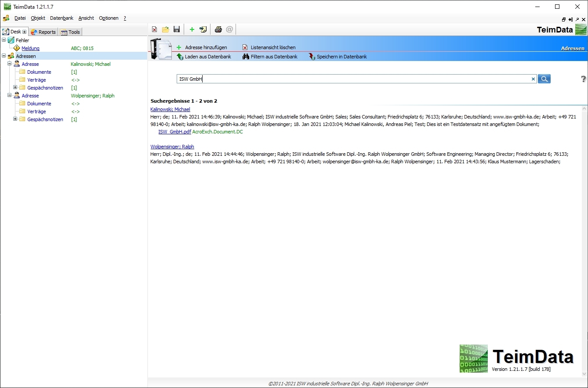Click the restore icon of the inner window
Image resolution: width=588 pixels, height=388 pixels.
pos(564,19)
